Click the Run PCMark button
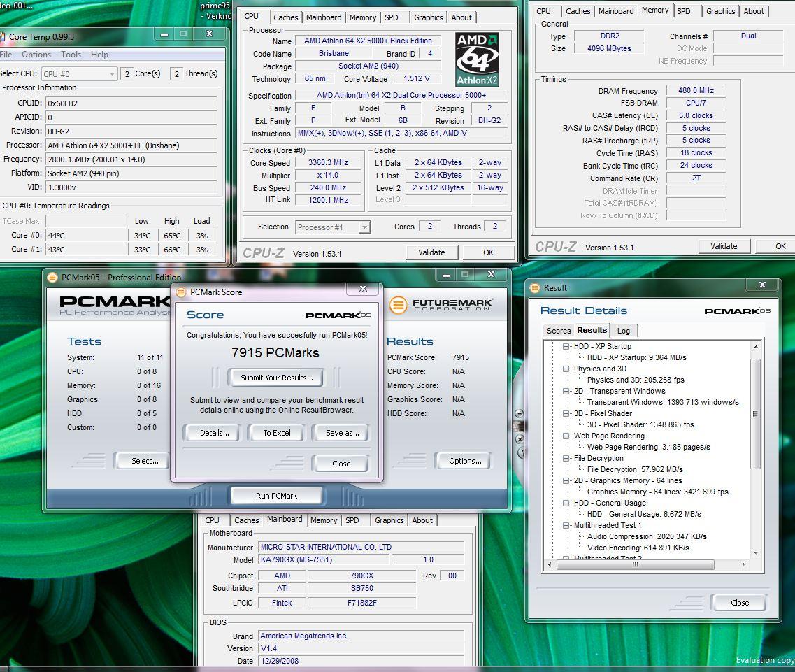 (x=276, y=496)
